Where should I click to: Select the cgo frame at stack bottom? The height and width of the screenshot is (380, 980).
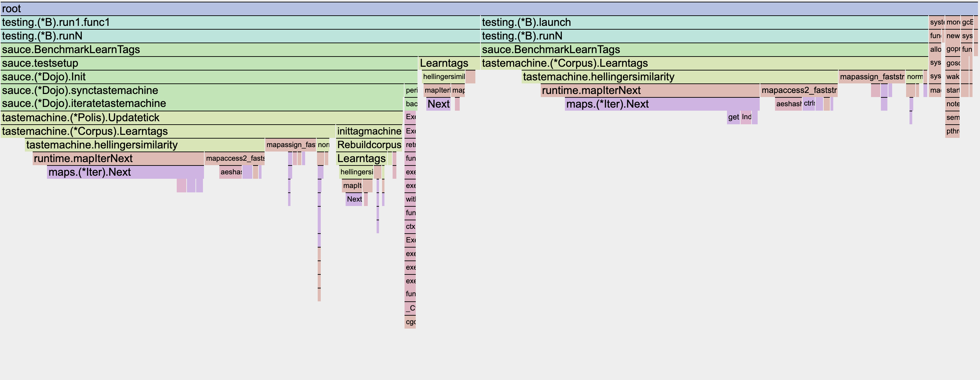pos(410,322)
